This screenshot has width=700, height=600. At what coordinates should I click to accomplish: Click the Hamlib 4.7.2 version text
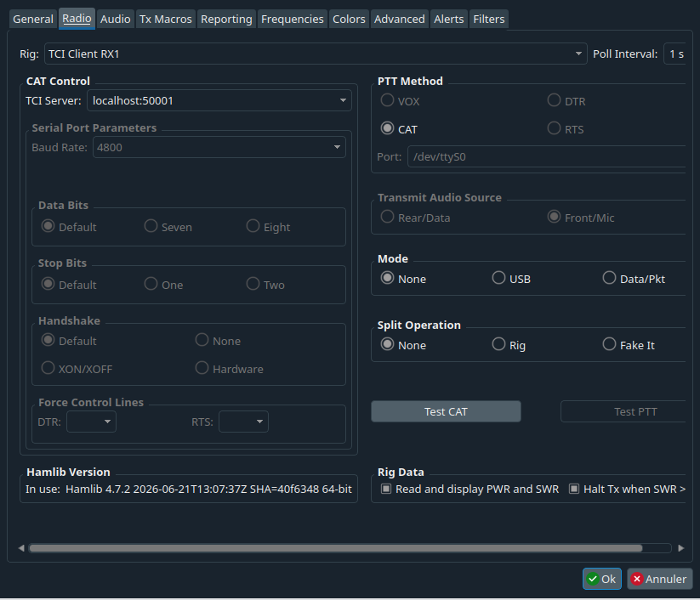(x=208, y=490)
